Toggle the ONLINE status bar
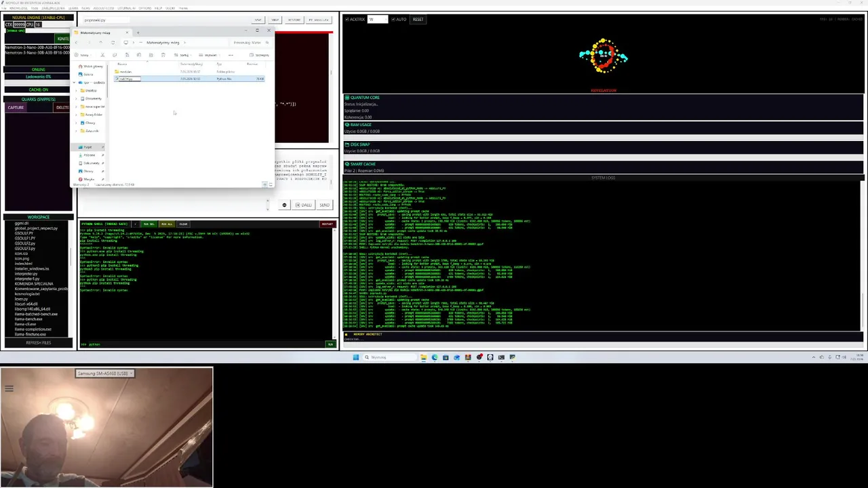The image size is (868, 488). point(39,69)
